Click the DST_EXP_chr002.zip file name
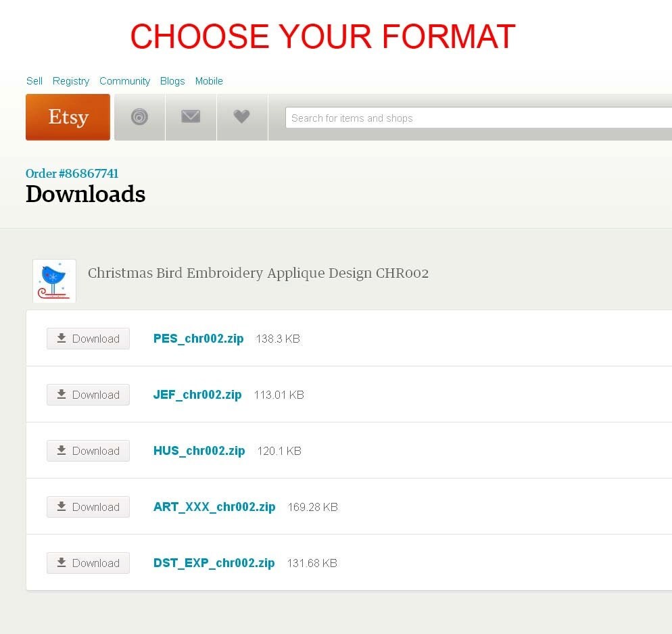The height and width of the screenshot is (634, 672). pyautogui.click(x=214, y=563)
